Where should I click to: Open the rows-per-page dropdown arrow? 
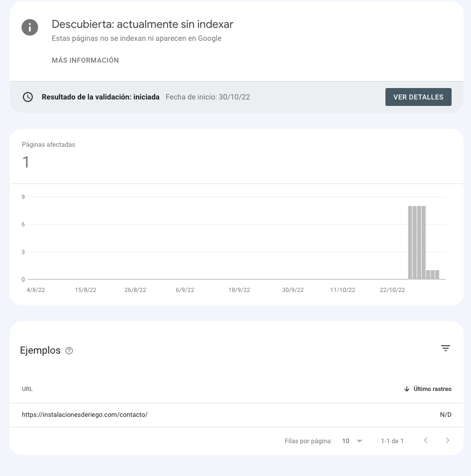tap(360, 441)
